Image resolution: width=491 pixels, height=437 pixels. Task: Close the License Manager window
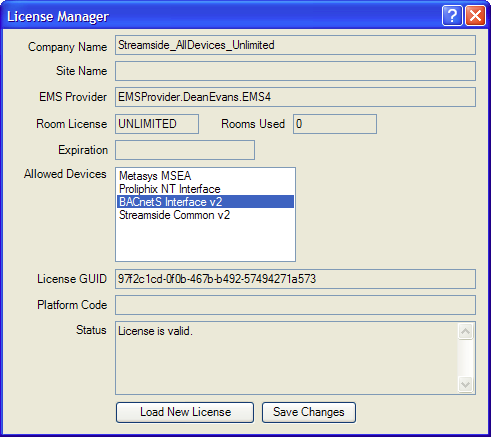point(475,16)
